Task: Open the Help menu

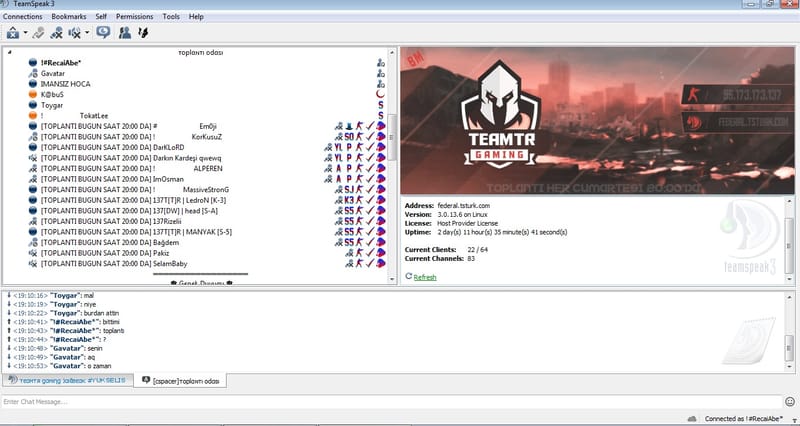Action: [x=196, y=16]
